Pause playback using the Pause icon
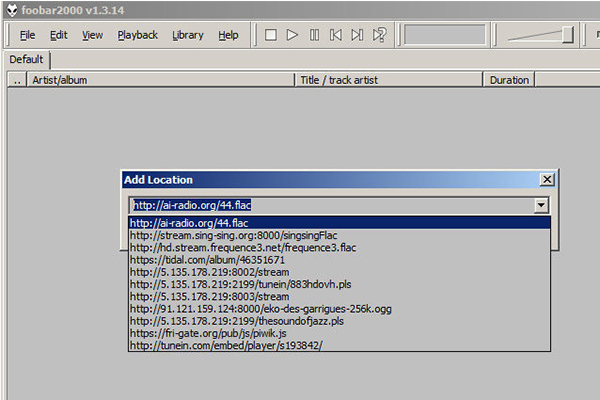 314,35
